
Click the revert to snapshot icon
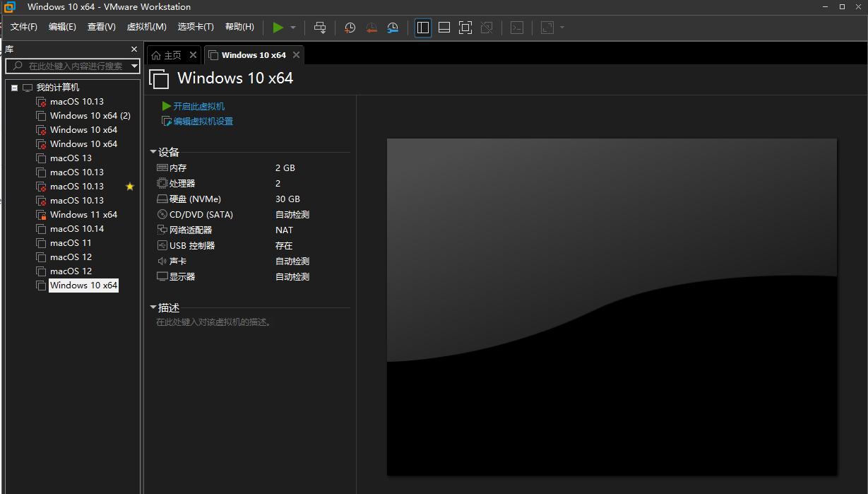(x=371, y=28)
